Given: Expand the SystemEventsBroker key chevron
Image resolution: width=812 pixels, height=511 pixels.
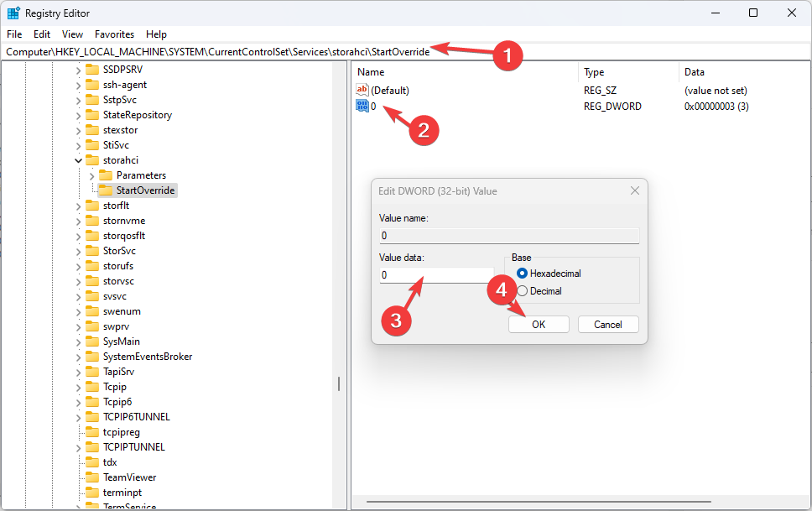Looking at the screenshot, I should click(x=78, y=357).
